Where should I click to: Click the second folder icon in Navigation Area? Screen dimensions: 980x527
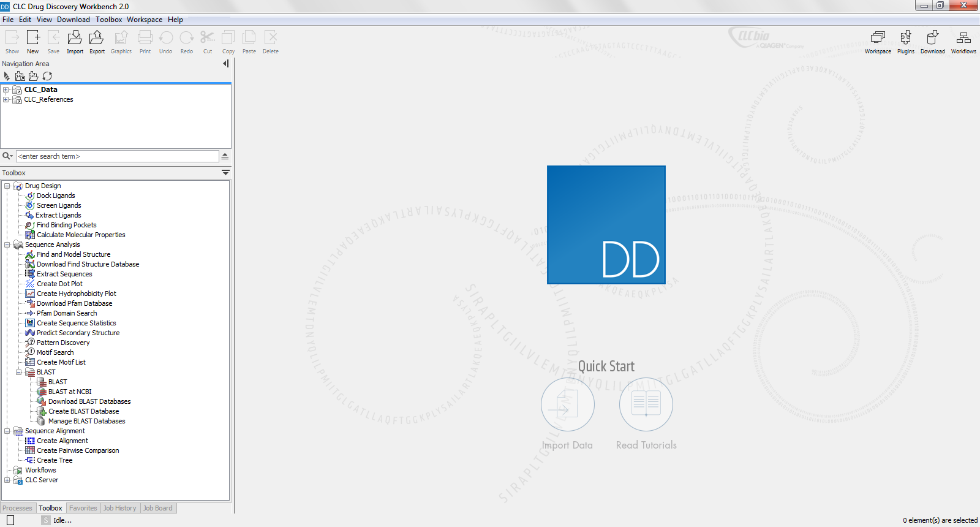click(x=20, y=76)
